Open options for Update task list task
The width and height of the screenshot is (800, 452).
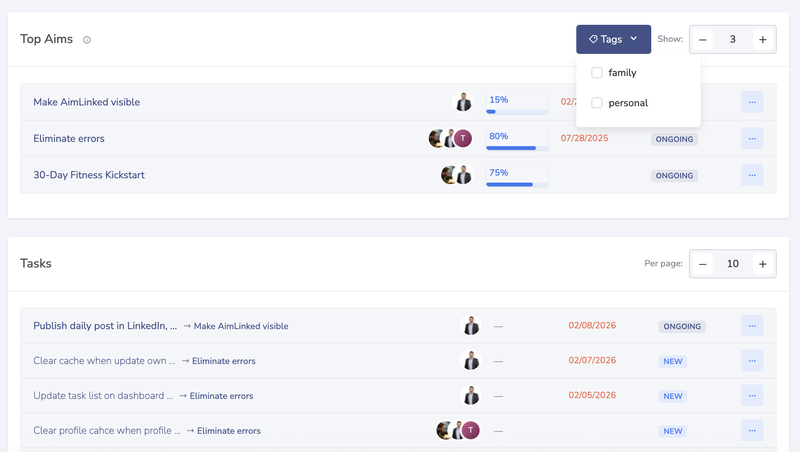pos(752,396)
